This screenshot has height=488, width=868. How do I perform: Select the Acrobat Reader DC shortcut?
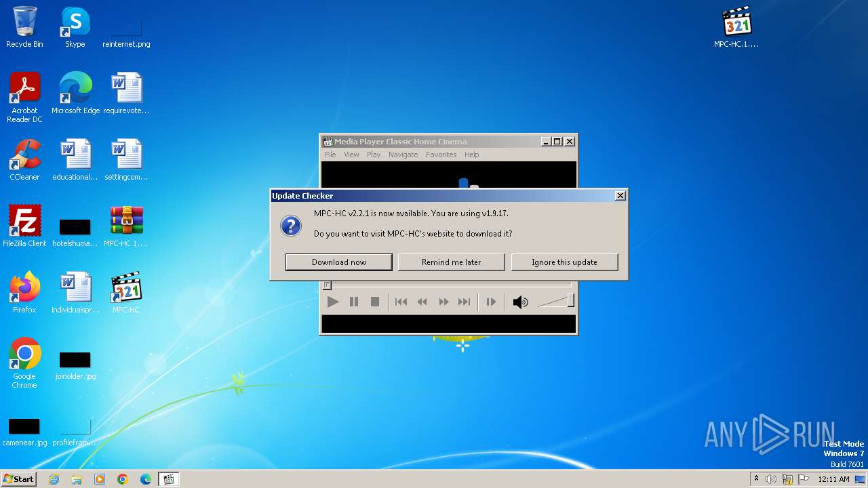point(24,97)
